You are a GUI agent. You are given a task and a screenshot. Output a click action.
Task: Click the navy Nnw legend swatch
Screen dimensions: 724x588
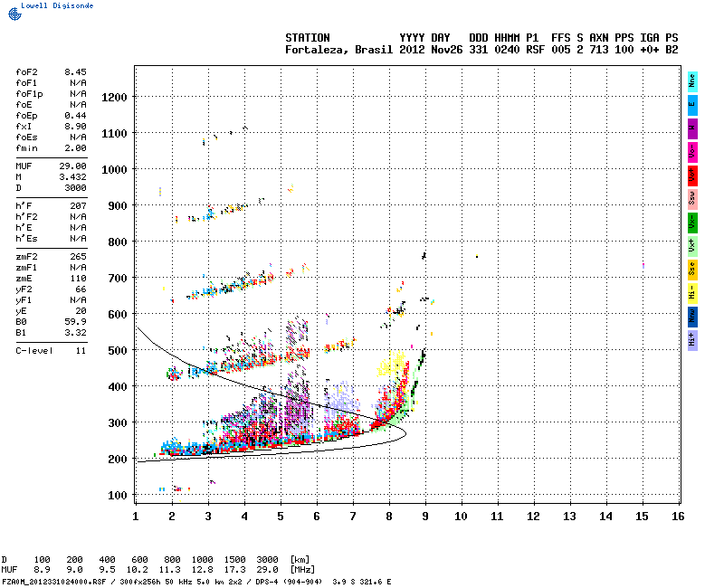point(691,318)
